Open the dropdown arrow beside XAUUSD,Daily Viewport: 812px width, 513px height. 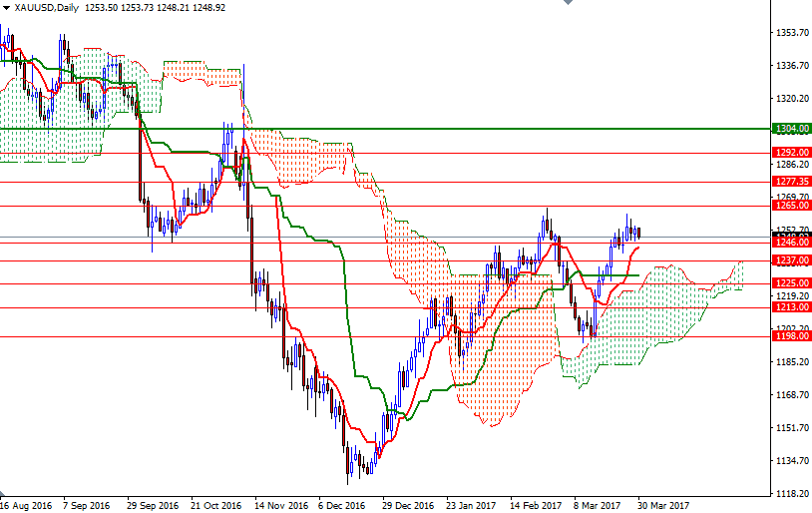click(6, 7)
